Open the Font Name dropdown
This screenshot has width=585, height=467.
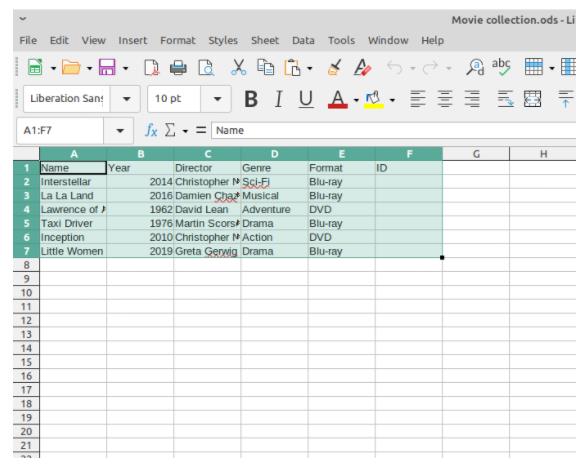click(x=126, y=99)
